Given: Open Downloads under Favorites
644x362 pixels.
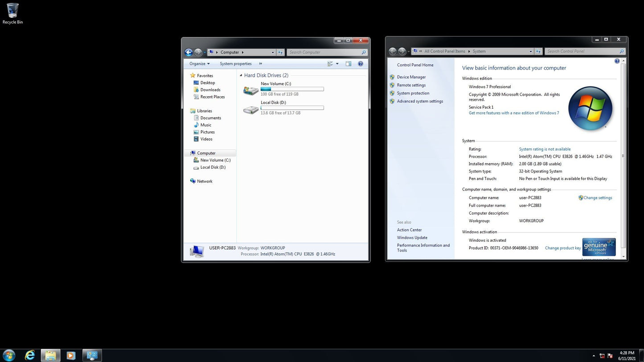Looking at the screenshot, I should (x=210, y=90).
